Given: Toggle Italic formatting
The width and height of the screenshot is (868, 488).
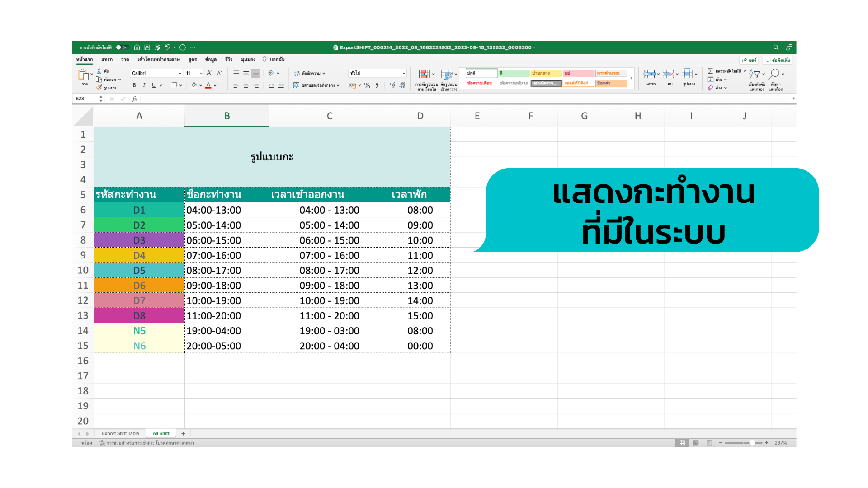Looking at the screenshot, I should coord(144,85).
